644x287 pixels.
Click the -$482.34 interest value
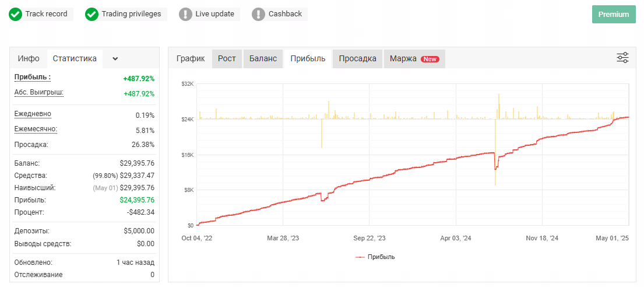[141, 212]
